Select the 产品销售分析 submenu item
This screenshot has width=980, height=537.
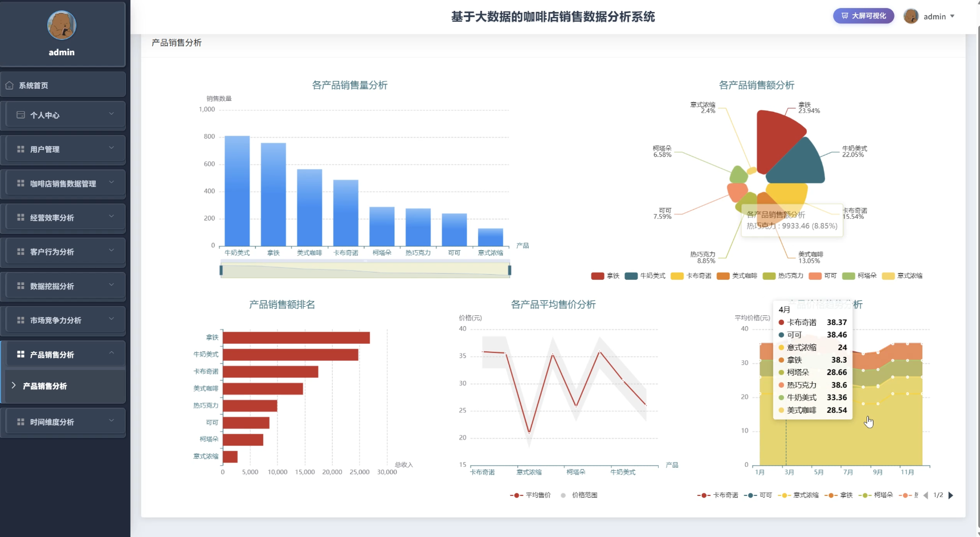point(64,386)
